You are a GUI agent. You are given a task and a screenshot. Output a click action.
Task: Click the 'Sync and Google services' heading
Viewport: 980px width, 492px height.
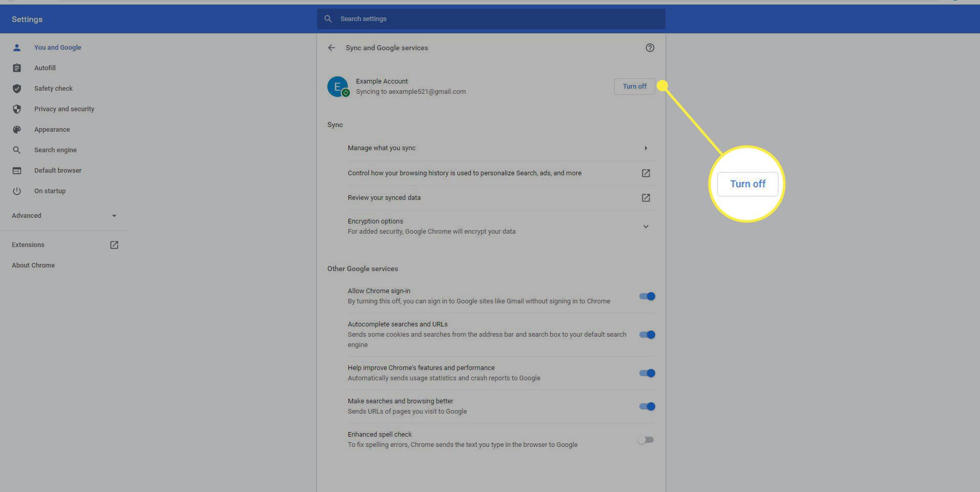coord(387,48)
